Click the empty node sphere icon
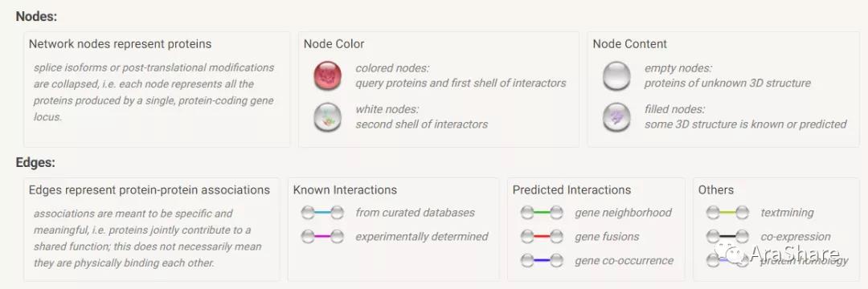This screenshot has height=289, width=868. pyautogui.click(x=616, y=75)
